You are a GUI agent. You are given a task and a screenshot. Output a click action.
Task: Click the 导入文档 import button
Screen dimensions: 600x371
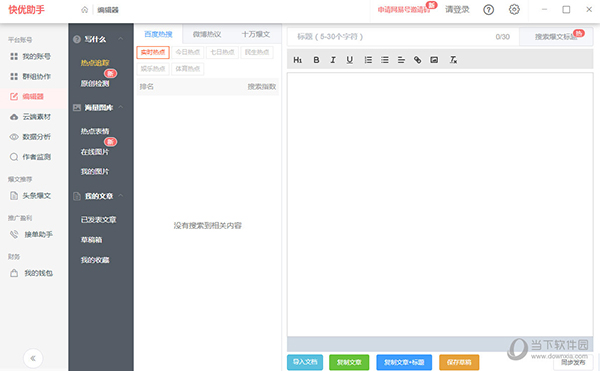click(305, 362)
